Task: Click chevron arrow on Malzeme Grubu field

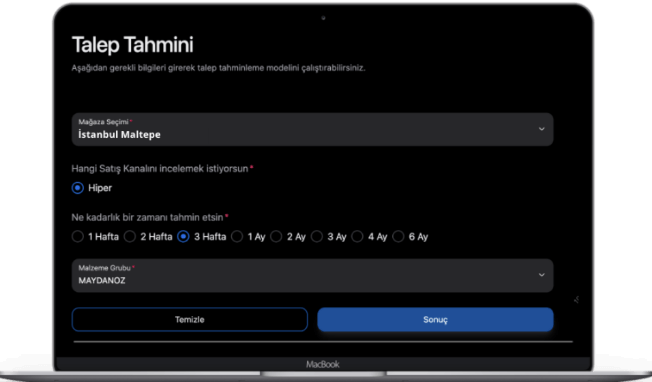Action: click(541, 275)
